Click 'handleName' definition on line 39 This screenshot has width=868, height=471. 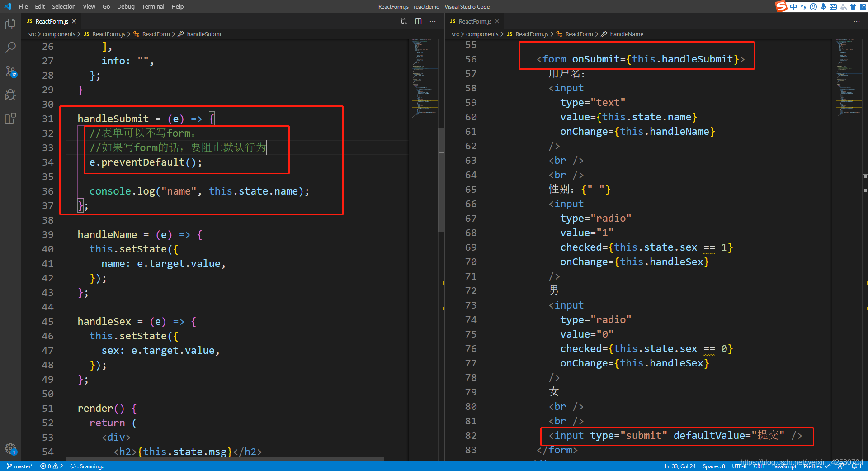pos(107,234)
